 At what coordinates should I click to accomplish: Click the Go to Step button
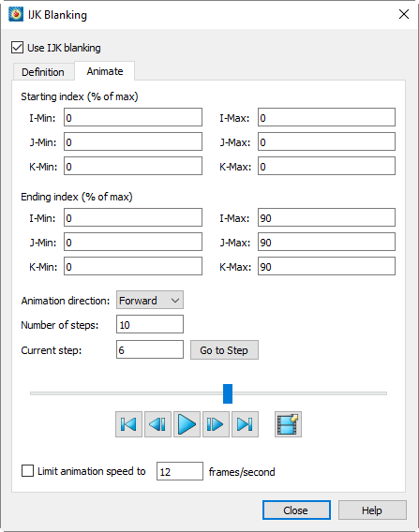pos(224,349)
